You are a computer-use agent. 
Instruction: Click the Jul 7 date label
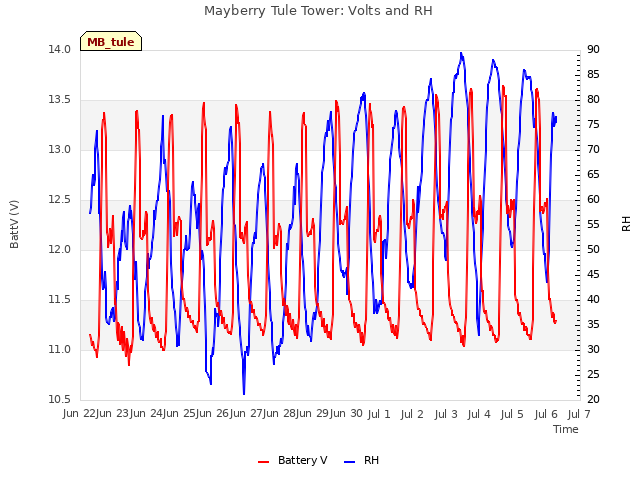coord(579,414)
